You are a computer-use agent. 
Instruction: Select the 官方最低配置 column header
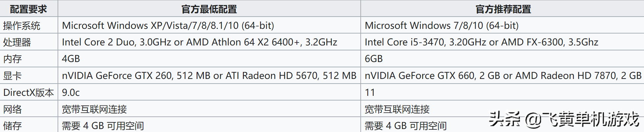[209, 9]
